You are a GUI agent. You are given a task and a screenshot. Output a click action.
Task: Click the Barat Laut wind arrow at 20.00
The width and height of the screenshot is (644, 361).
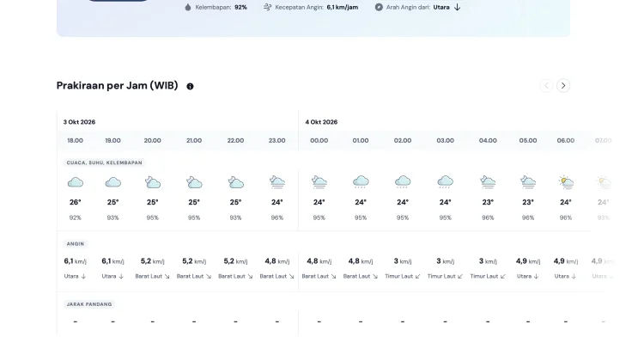tap(167, 276)
